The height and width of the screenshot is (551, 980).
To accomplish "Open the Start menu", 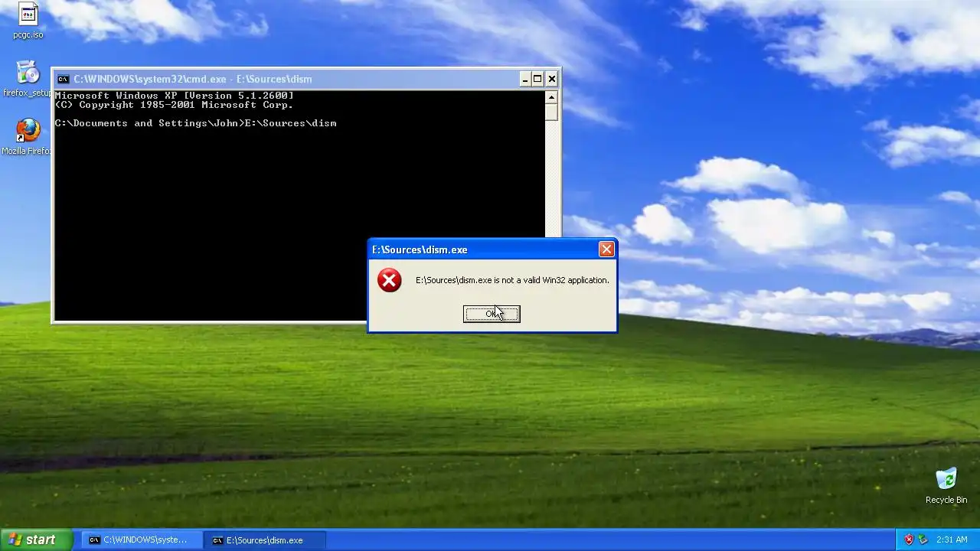I will click(x=37, y=540).
